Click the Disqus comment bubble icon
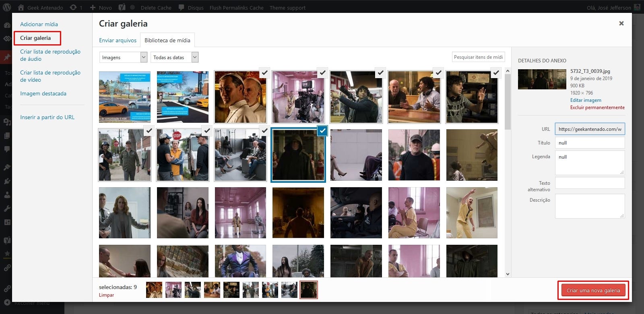 tap(182, 8)
